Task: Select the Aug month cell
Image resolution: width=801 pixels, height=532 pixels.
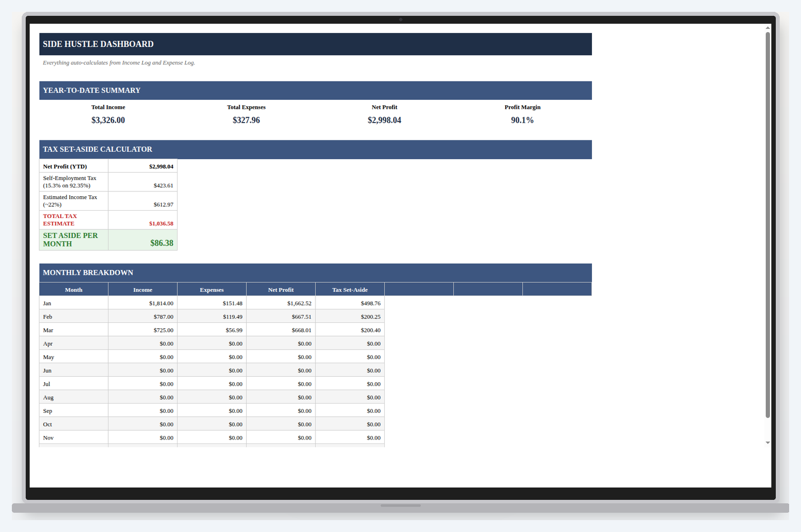Action: pyautogui.click(x=74, y=397)
